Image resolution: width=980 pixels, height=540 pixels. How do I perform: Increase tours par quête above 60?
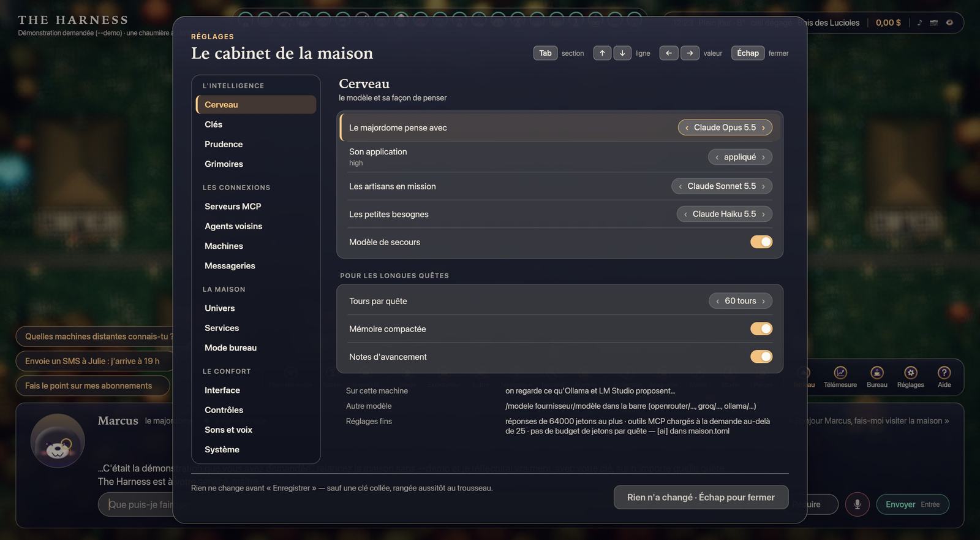(x=763, y=301)
